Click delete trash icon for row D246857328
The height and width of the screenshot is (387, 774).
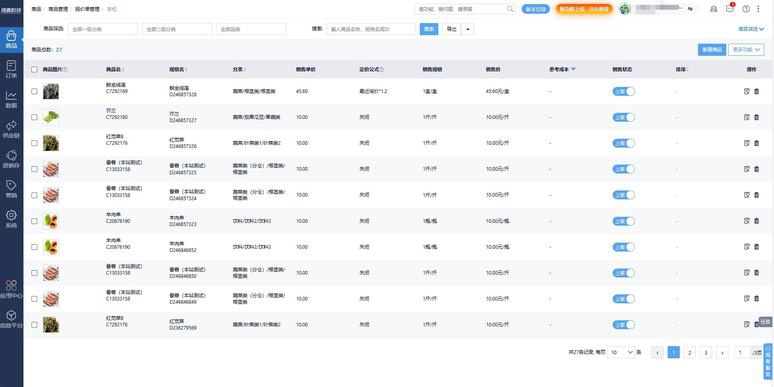pos(757,91)
